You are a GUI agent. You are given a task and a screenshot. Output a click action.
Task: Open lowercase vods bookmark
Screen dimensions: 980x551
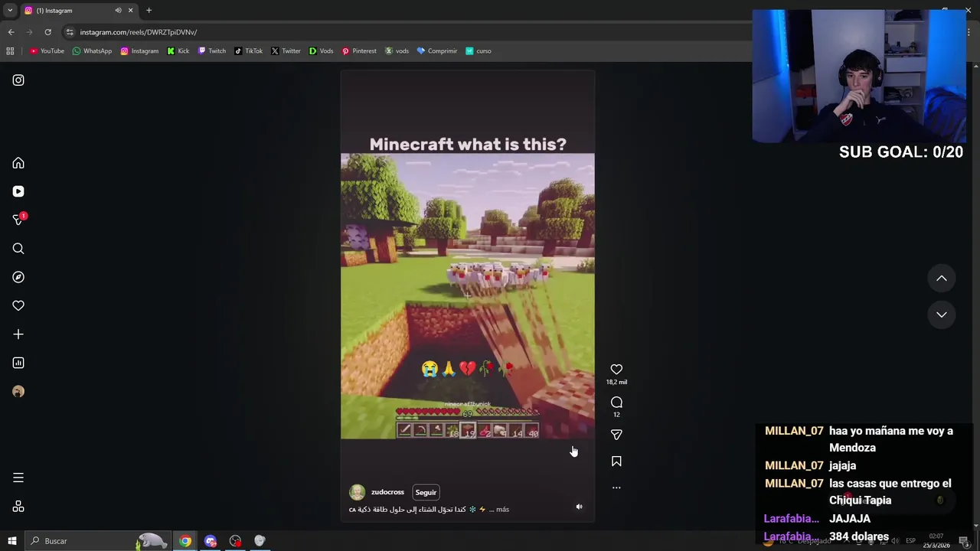pyautogui.click(x=397, y=51)
